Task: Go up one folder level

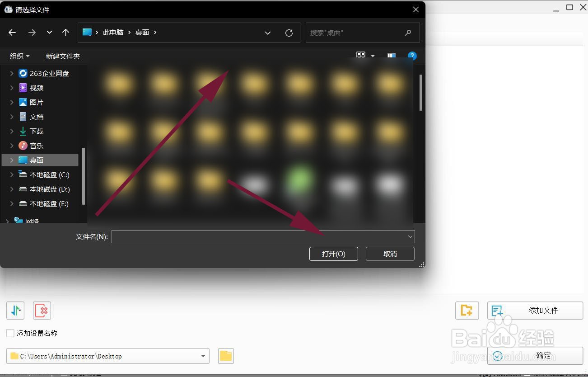Action: (66, 33)
